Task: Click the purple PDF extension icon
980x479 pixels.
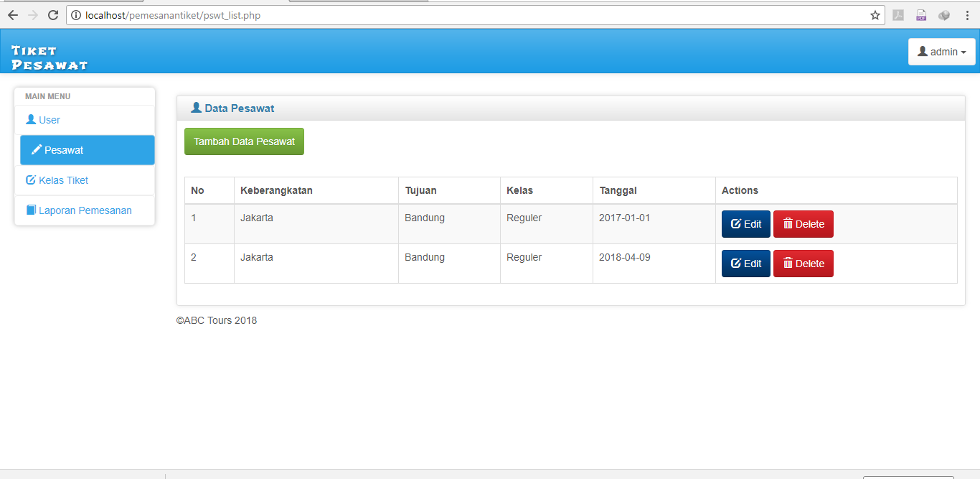Action: pyautogui.click(x=921, y=15)
